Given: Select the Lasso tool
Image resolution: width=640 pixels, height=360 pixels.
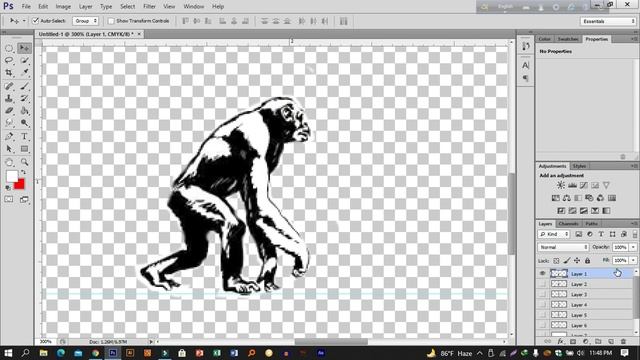Looking at the screenshot, I should click(9, 60).
